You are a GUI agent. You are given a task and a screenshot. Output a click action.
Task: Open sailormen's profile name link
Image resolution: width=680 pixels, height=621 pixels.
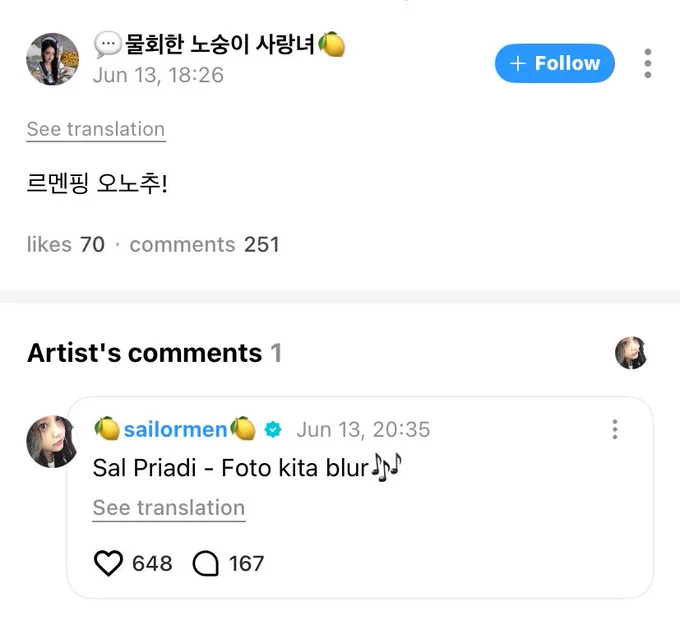(x=175, y=430)
